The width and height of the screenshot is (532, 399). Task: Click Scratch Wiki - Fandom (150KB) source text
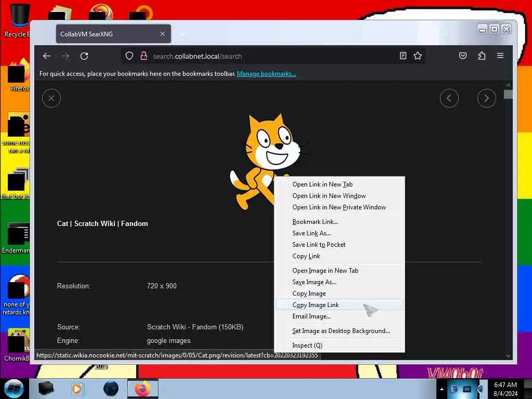point(195,327)
